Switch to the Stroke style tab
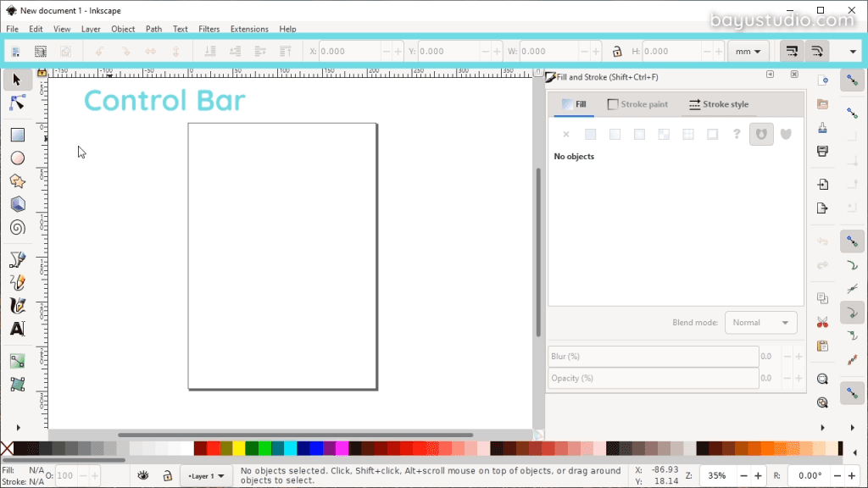This screenshot has width=868, height=488. (x=719, y=104)
